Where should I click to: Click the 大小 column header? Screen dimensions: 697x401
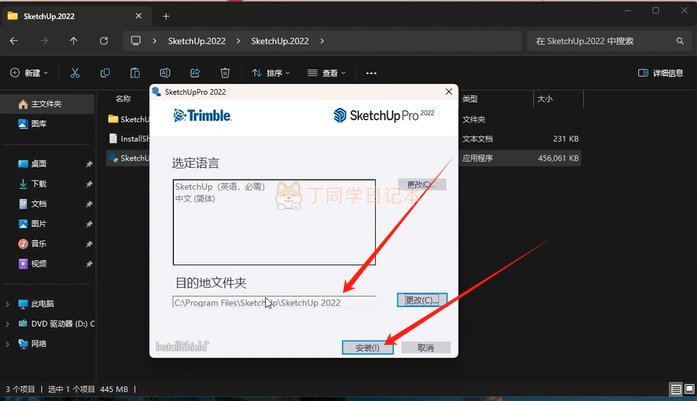coord(545,99)
